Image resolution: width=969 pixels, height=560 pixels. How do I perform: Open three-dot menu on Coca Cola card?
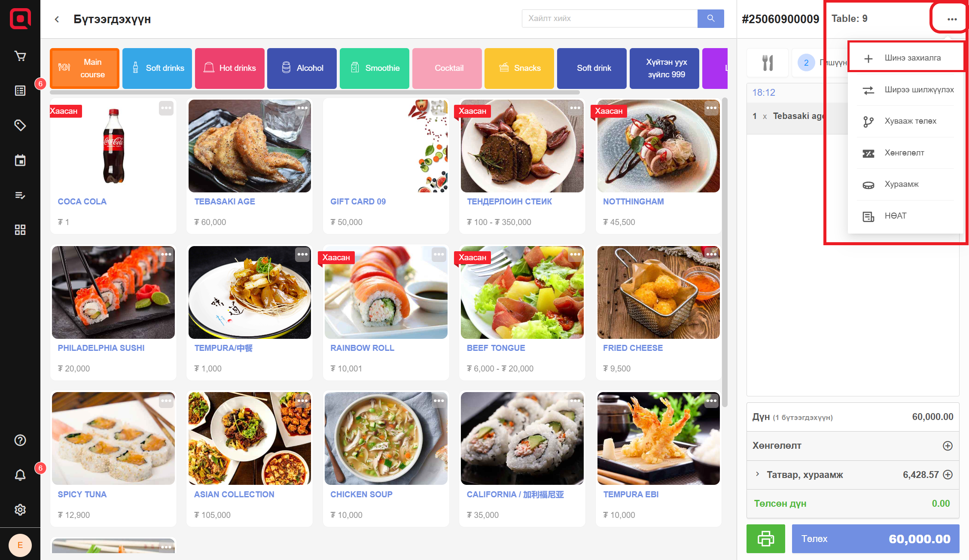(x=166, y=108)
